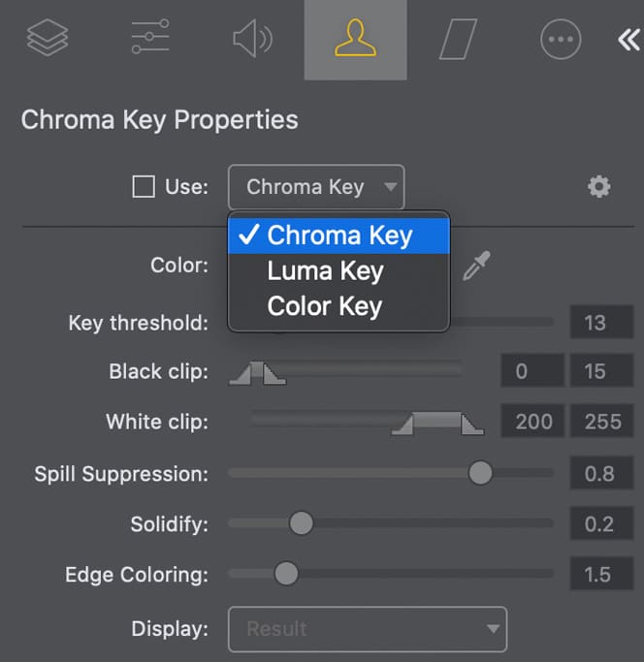Choose Luma Key menu option
Viewport: 644px width, 662px height.
coord(325,271)
